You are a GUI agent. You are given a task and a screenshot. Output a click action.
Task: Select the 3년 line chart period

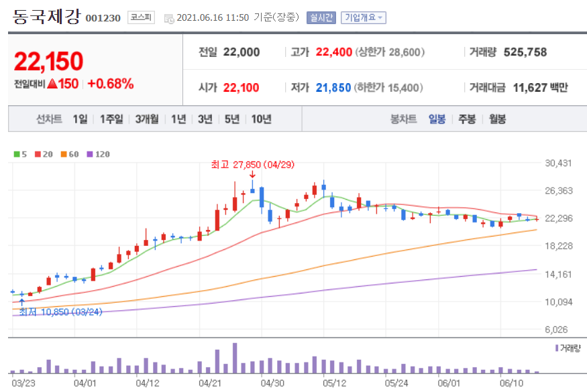205,119
